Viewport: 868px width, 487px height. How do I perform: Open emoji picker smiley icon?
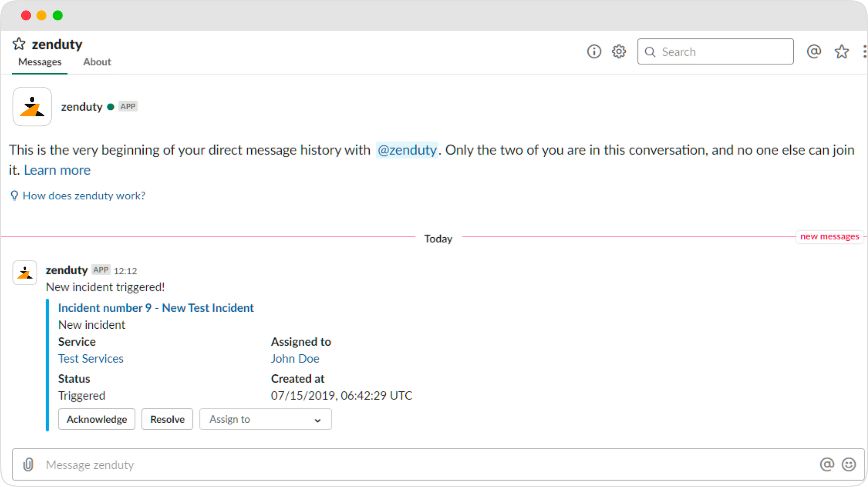pos(848,464)
